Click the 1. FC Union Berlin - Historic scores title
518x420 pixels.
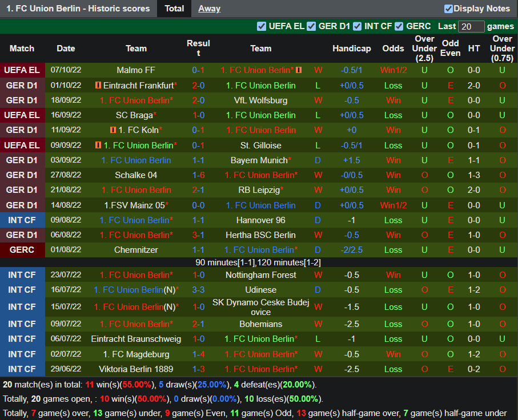[x=78, y=9]
